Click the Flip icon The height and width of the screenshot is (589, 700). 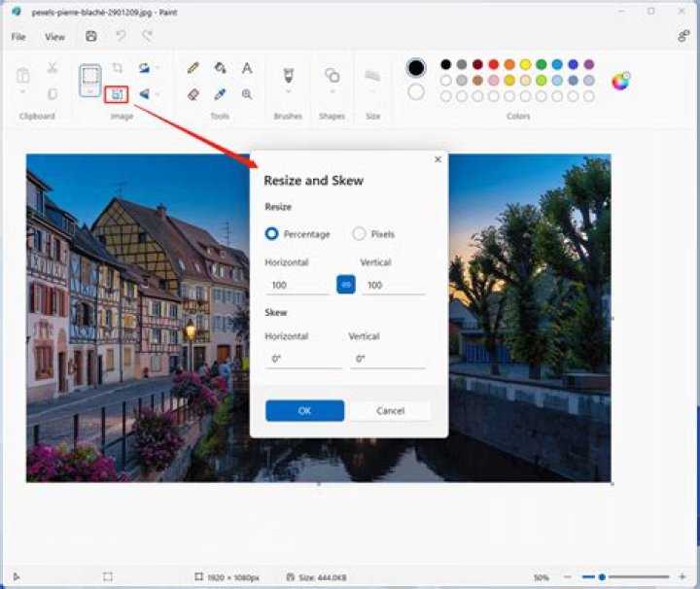144,94
